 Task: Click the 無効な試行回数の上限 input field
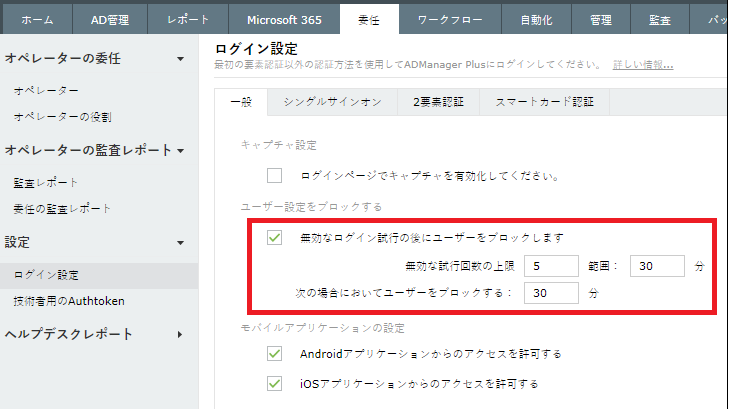pyautogui.click(x=551, y=266)
